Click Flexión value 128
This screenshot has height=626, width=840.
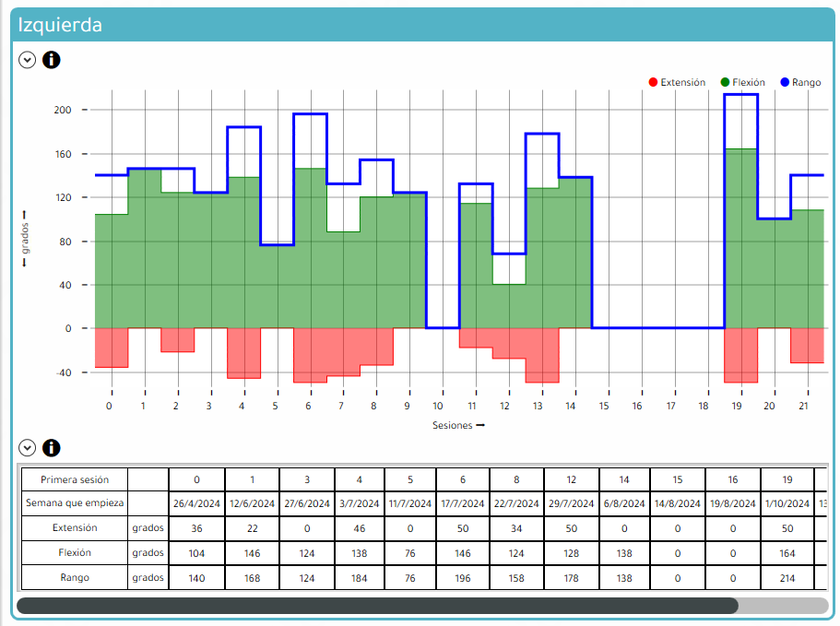point(572,553)
